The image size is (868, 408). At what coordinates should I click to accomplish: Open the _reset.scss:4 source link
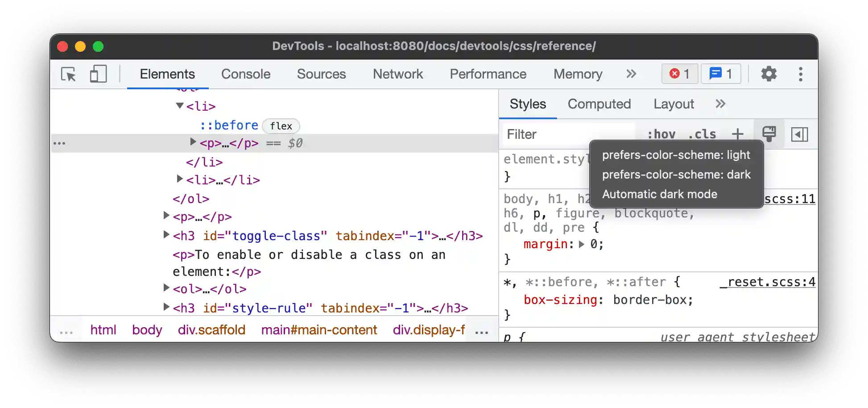pyautogui.click(x=769, y=282)
